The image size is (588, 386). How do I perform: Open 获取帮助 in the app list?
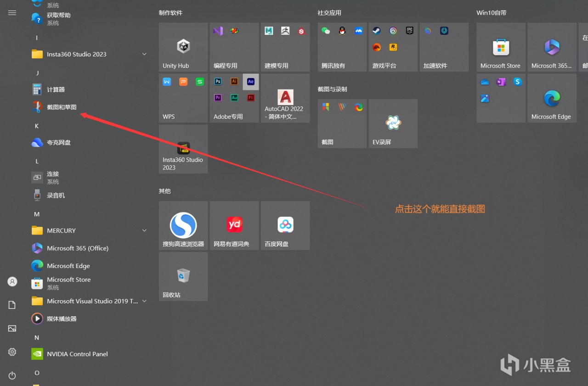(90, 19)
